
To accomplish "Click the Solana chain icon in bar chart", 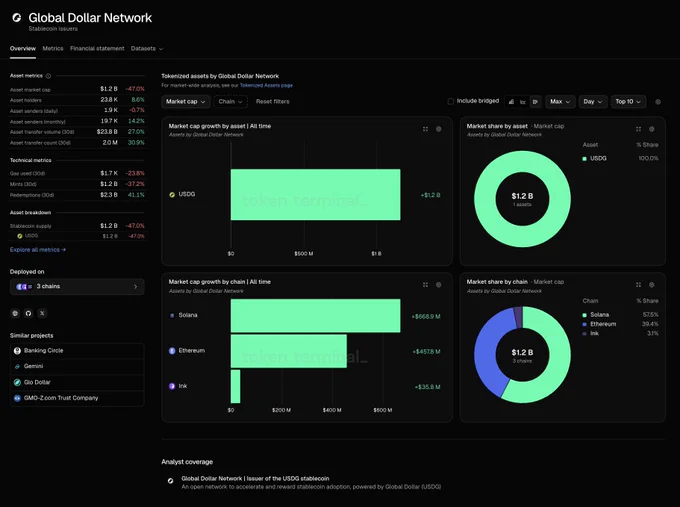I will pyautogui.click(x=172, y=315).
